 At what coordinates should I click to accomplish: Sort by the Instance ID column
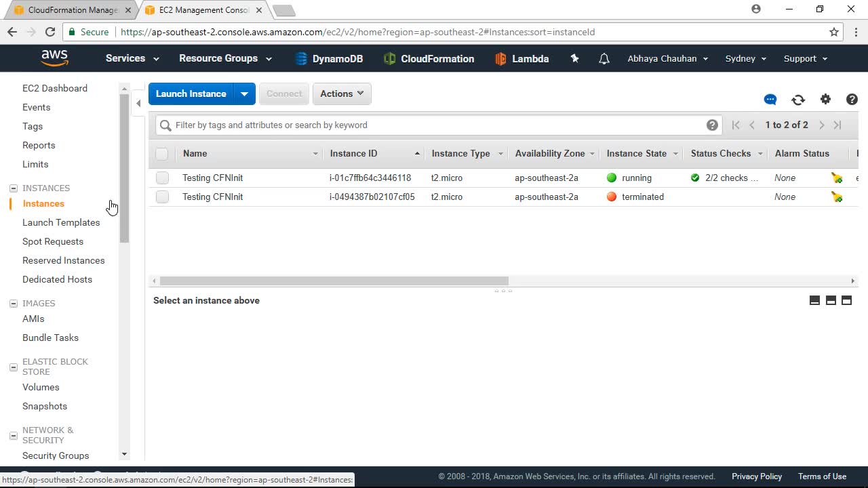coord(374,154)
